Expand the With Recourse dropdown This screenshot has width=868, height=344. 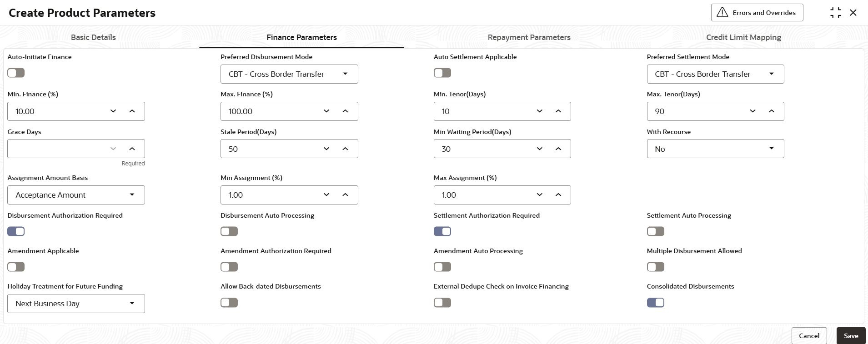[x=715, y=149]
